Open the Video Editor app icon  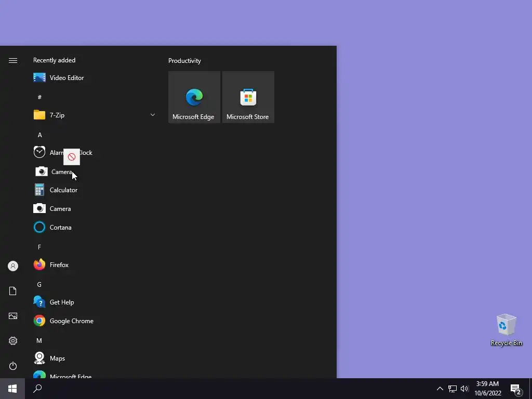coord(39,78)
